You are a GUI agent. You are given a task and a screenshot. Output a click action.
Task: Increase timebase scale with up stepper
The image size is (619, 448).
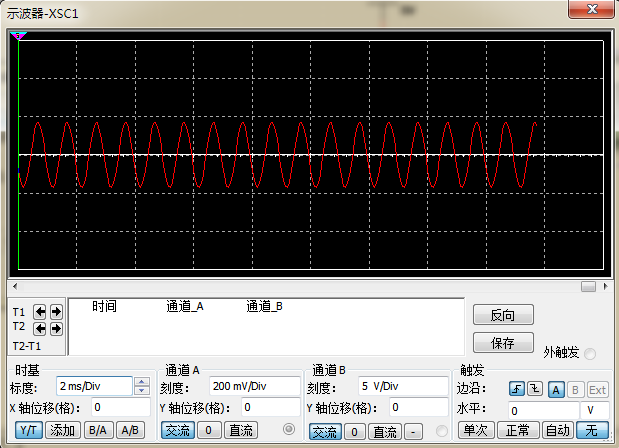coord(142,382)
